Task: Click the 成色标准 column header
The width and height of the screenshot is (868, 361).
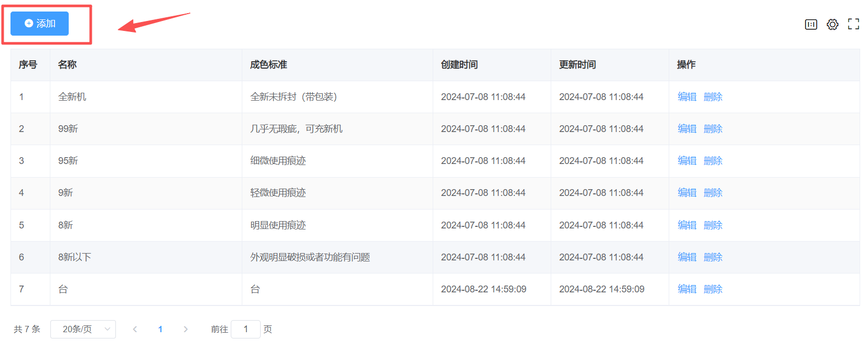Action: point(268,64)
